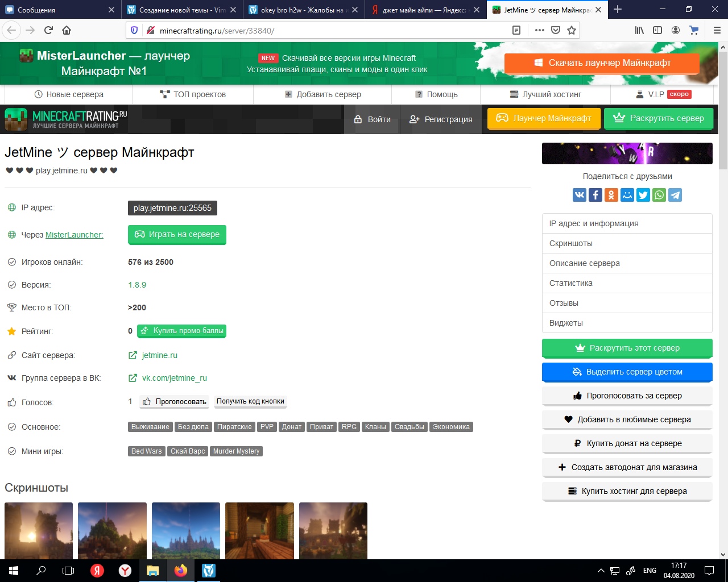Click the Регистрация button
The height and width of the screenshot is (582, 728).
[441, 119]
